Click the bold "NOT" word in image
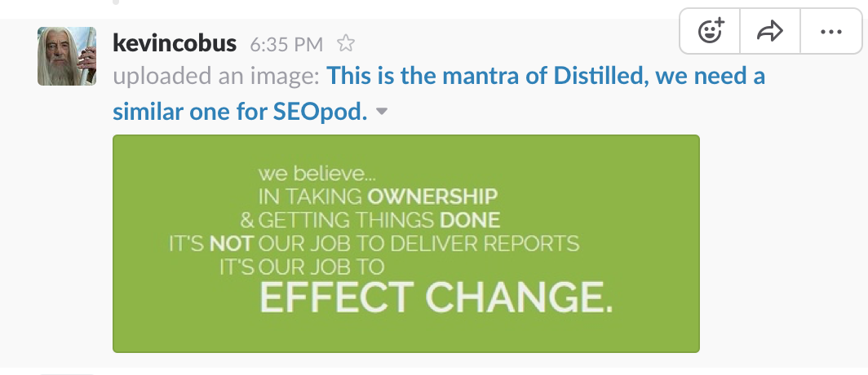The image size is (868, 375). tap(232, 244)
